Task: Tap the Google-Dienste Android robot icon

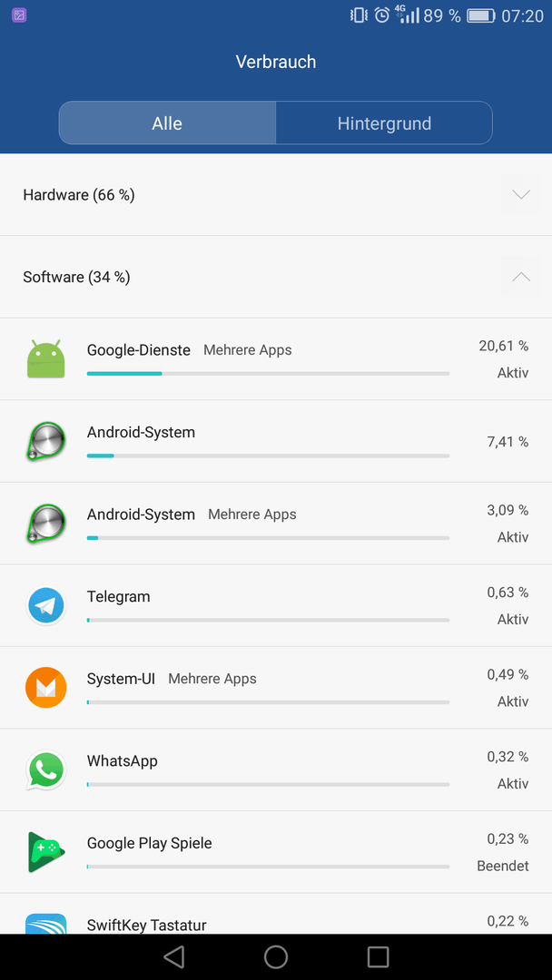Action: (46, 358)
